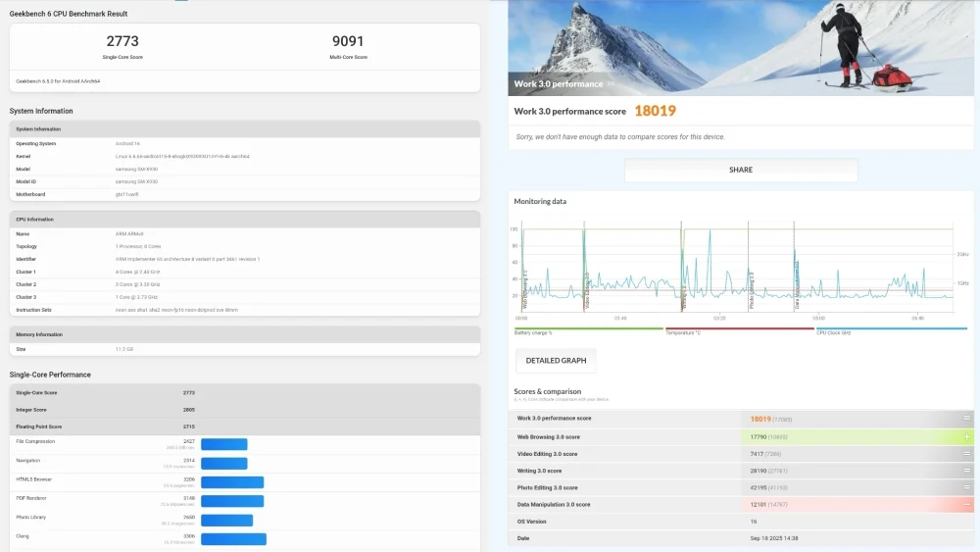Click the plus icon on Web Browsing 3.0 row
The height and width of the screenshot is (552, 980).
coord(967,436)
